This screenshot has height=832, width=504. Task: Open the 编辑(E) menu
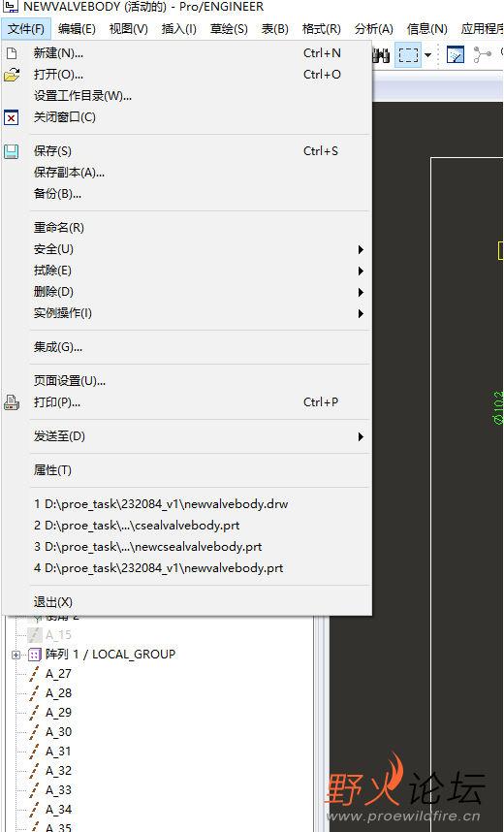(77, 29)
